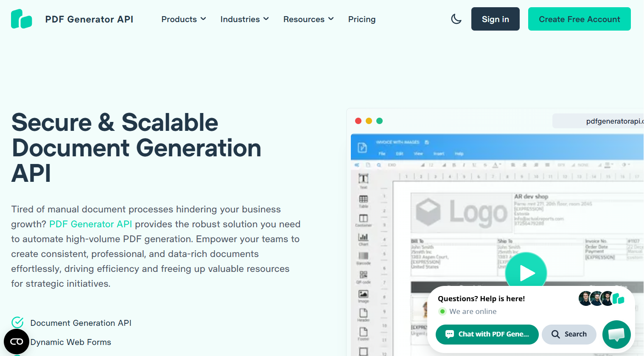
Task: Select the Table component tool
Action: click(363, 199)
